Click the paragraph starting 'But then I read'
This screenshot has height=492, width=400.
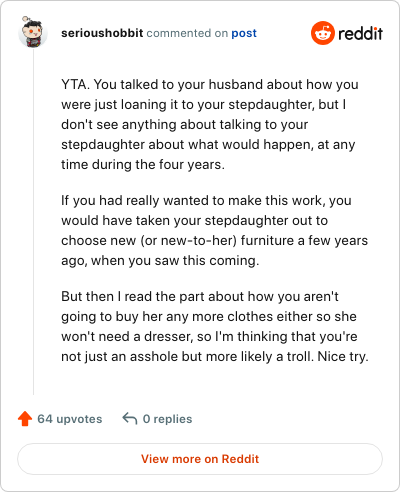tap(215, 326)
